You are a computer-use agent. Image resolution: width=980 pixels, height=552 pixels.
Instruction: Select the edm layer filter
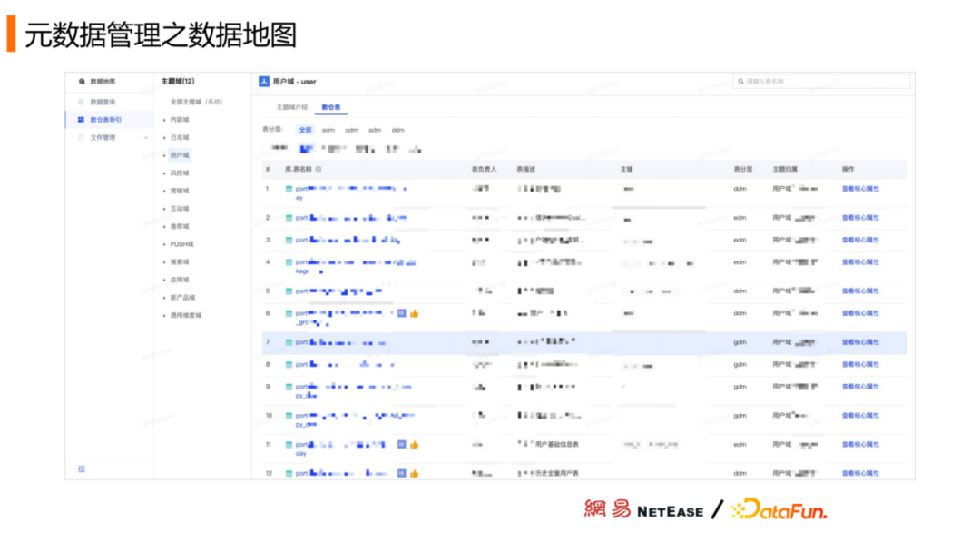pyautogui.click(x=328, y=130)
